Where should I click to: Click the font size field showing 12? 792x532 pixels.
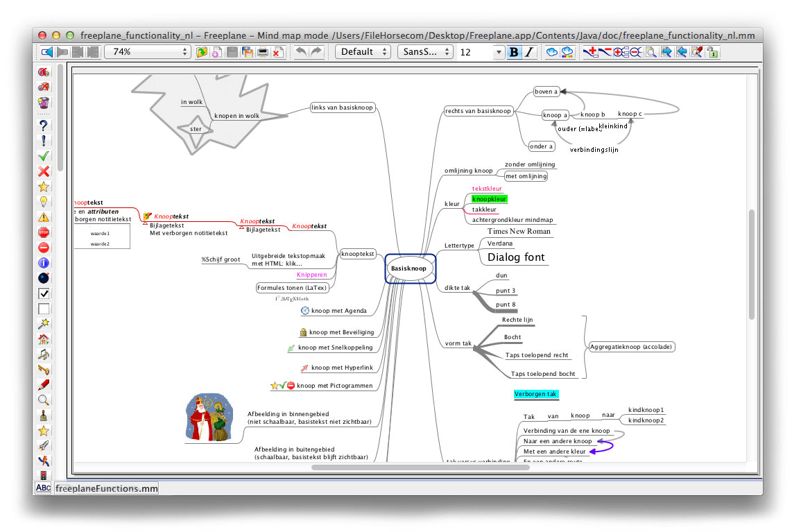tap(475, 52)
